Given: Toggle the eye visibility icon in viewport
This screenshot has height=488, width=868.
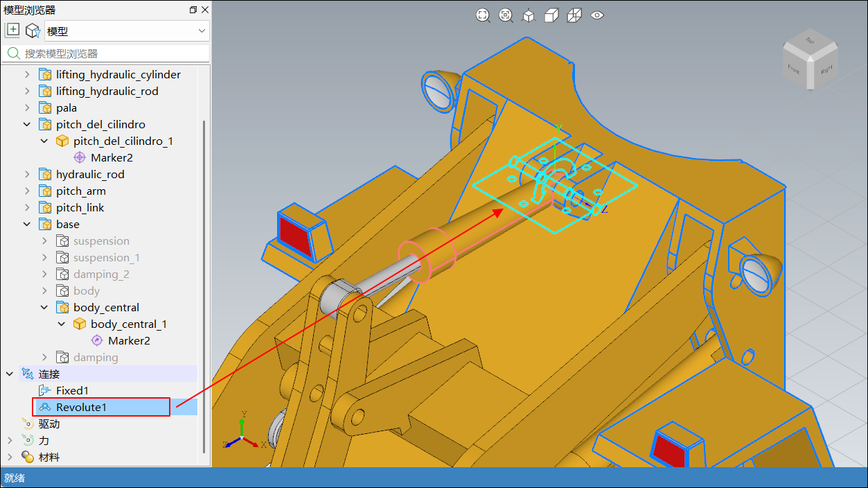Looking at the screenshot, I should click(x=597, y=15).
